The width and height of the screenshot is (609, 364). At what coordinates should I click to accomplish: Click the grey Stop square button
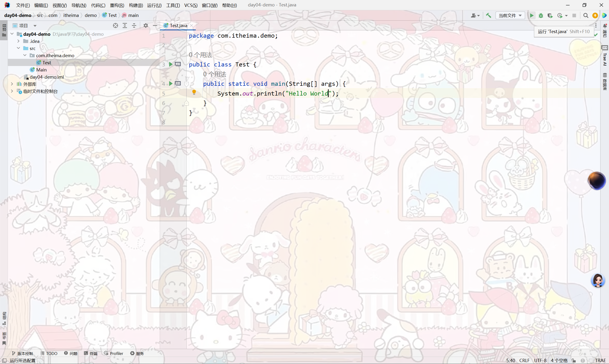point(574,15)
